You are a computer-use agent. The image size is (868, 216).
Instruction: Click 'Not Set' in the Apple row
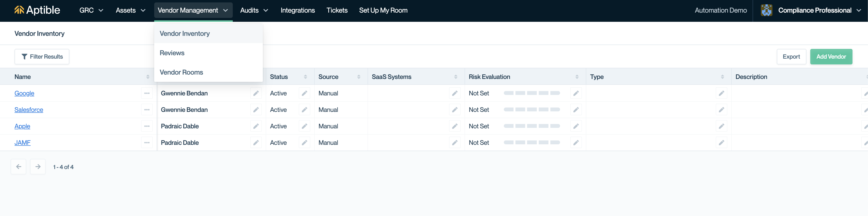479,126
